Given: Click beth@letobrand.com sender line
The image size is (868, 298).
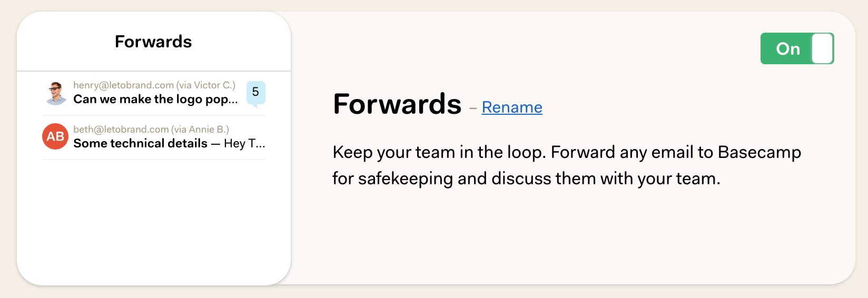Looking at the screenshot, I should 151,130.
